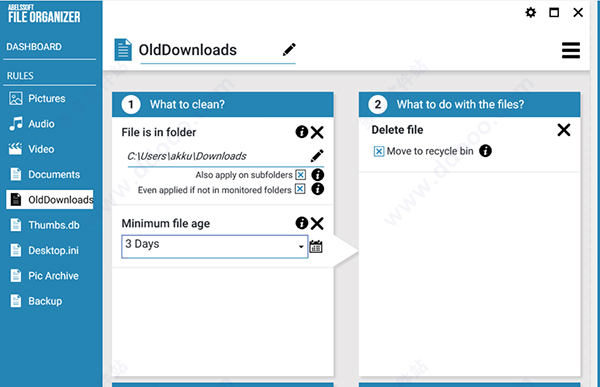Click the 'Delete file' action label
The width and height of the screenshot is (600, 387).
click(397, 130)
